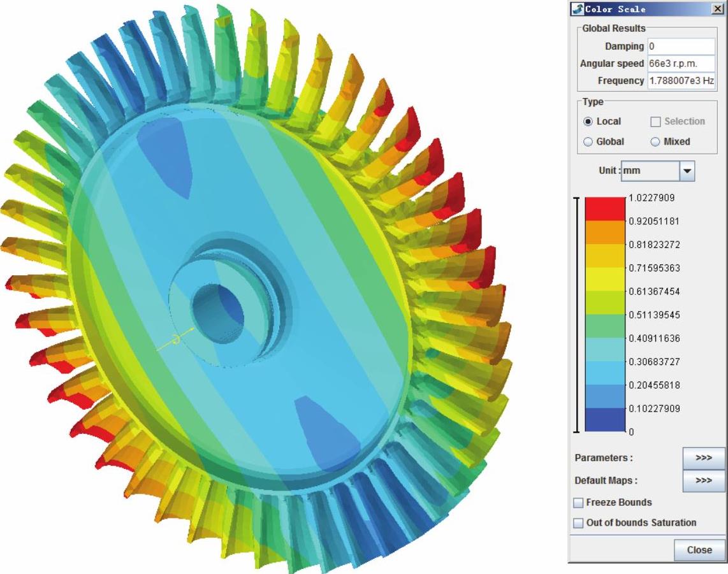Select the Local type radio button

[588, 122]
